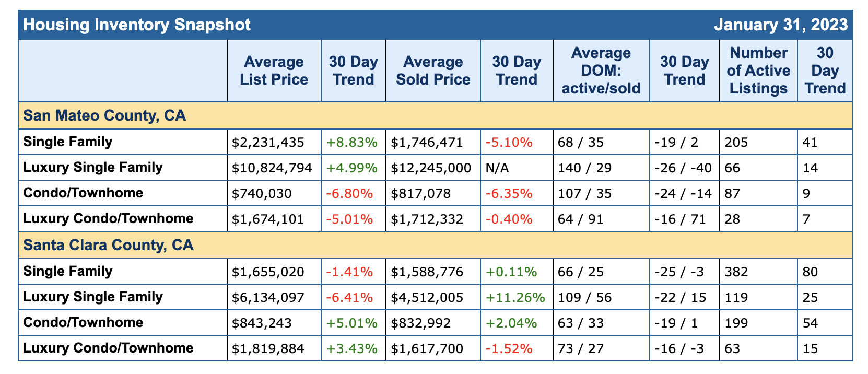Click the $1,617,700 sold price cell

427,348
